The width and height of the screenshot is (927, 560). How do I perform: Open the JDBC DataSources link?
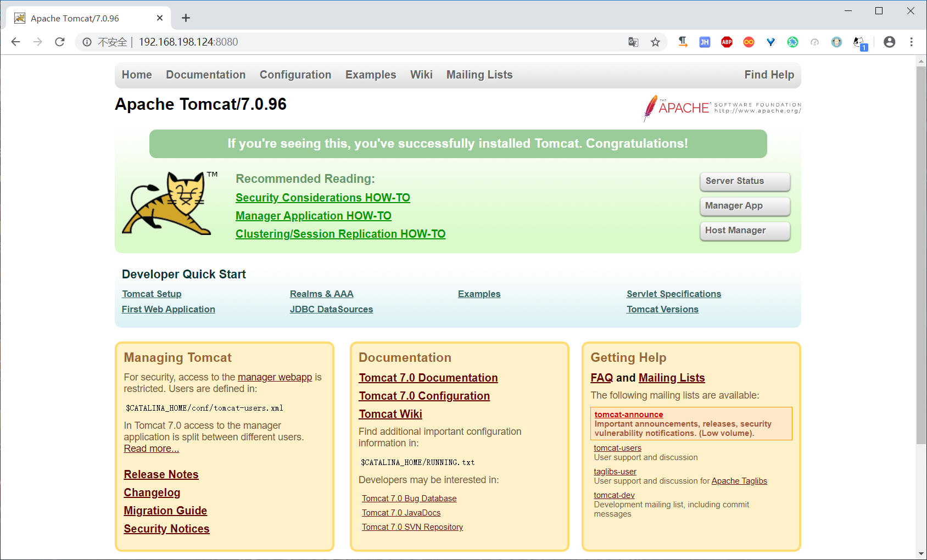point(331,309)
